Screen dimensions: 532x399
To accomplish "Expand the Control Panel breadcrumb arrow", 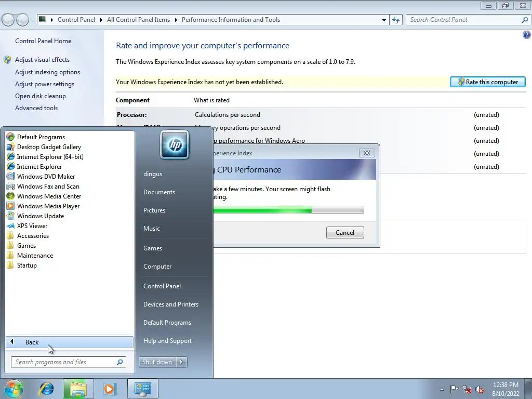I will click(101, 20).
